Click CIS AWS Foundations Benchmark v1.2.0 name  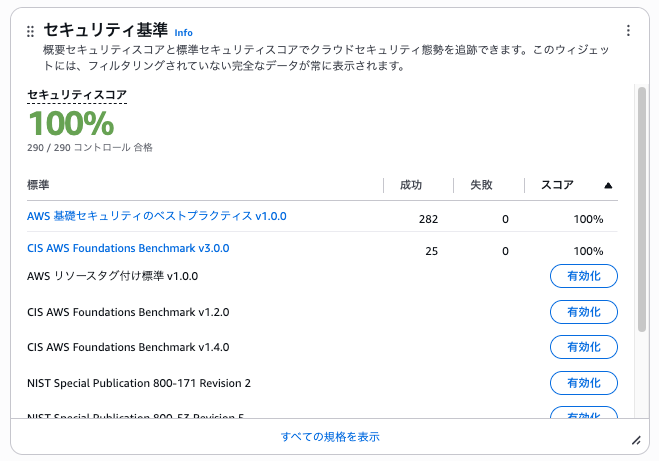point(128,312)
